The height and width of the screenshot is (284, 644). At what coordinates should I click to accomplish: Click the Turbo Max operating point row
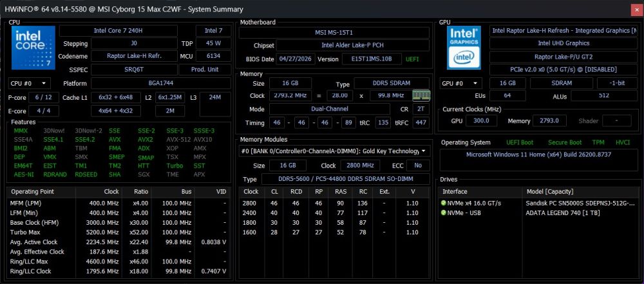tap(118, 232)
